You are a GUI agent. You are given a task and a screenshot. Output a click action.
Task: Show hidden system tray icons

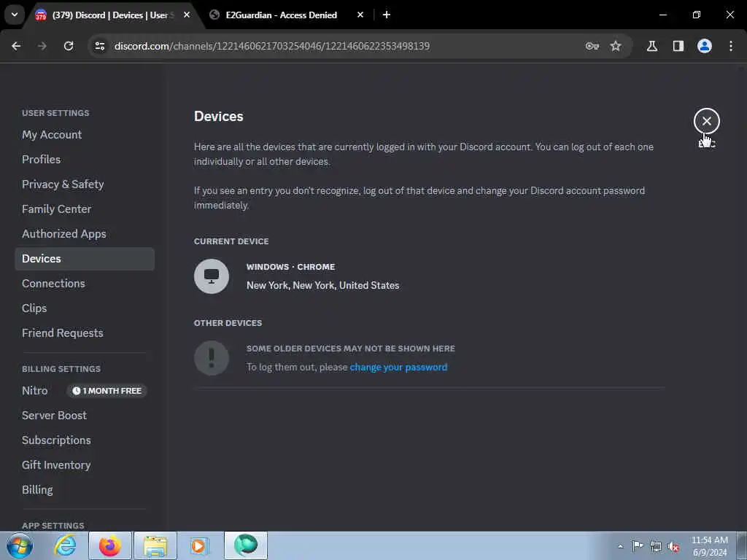pos(620,546)
